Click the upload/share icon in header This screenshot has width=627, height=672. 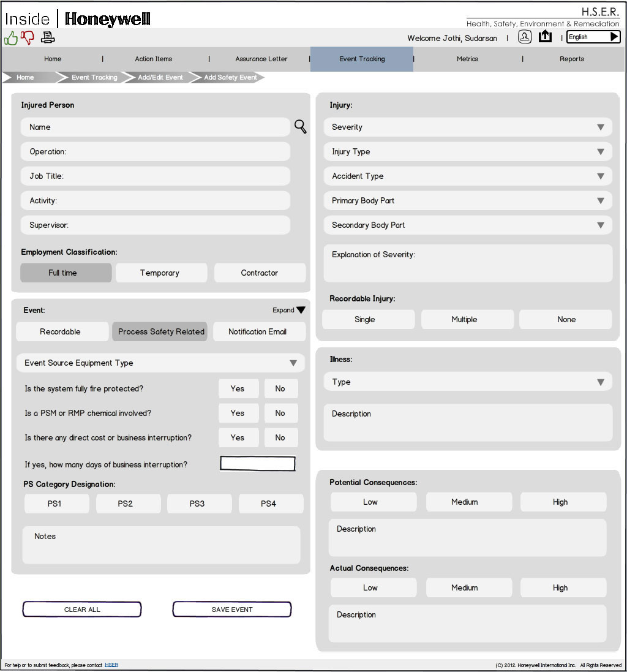(545, 37)
